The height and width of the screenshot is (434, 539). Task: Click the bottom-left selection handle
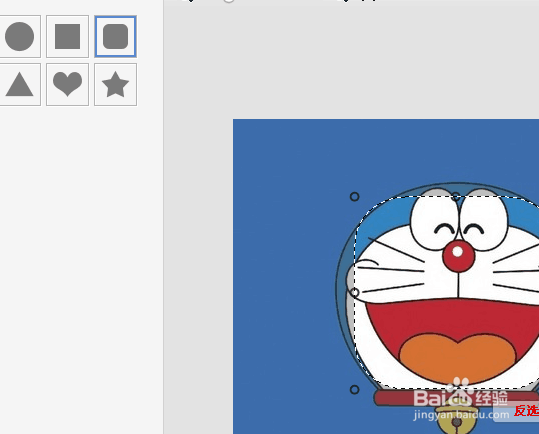pyautogui.click(x=354, y=390)
